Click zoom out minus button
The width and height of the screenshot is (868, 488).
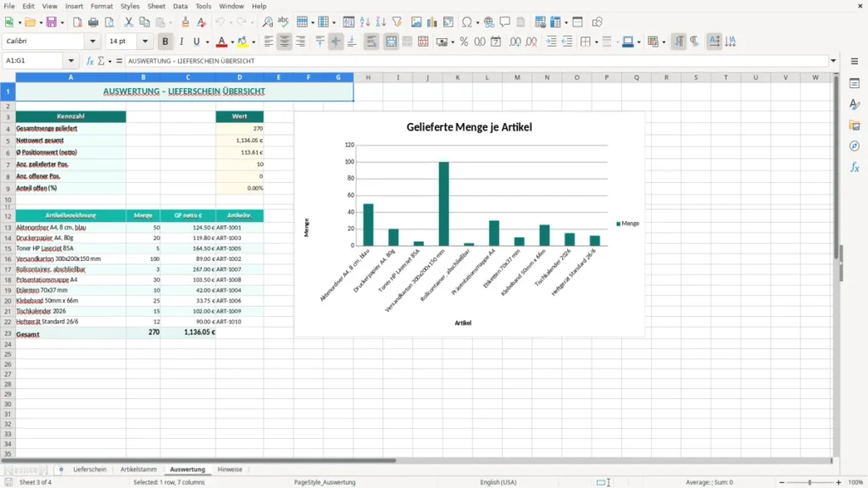coord(782,482)
